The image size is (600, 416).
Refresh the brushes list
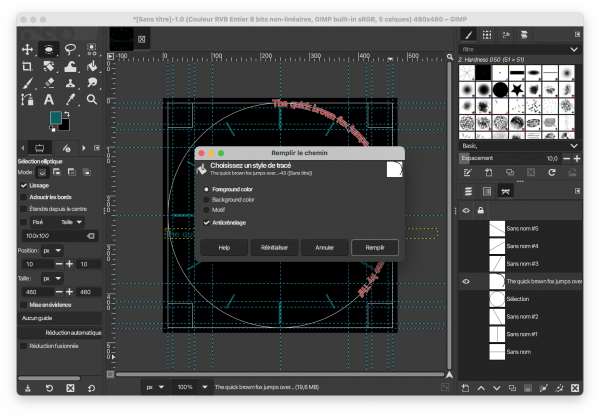tap(551, 173)
